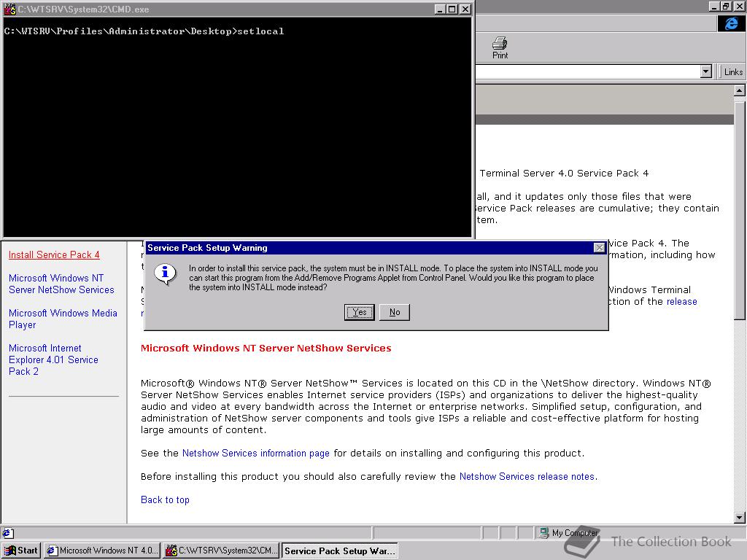Image resolution: width=747 pixels, height=560 pixels.
Task: Select Service Pack Setup Warning taskbar button
Action: click(x=340, y=551)
